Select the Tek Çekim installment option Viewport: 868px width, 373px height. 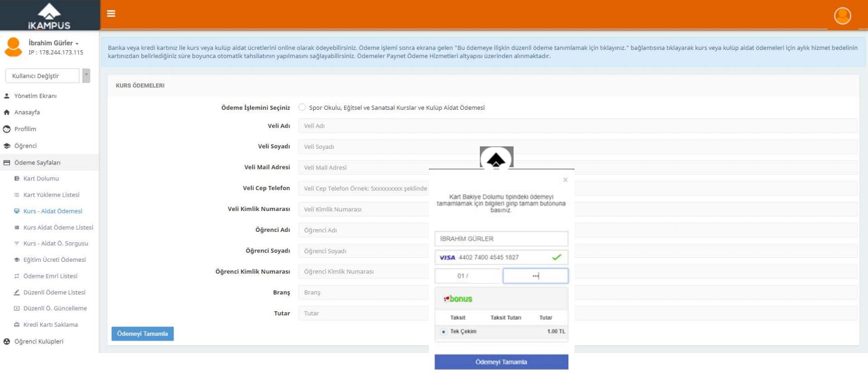click(x=443, y=332)
